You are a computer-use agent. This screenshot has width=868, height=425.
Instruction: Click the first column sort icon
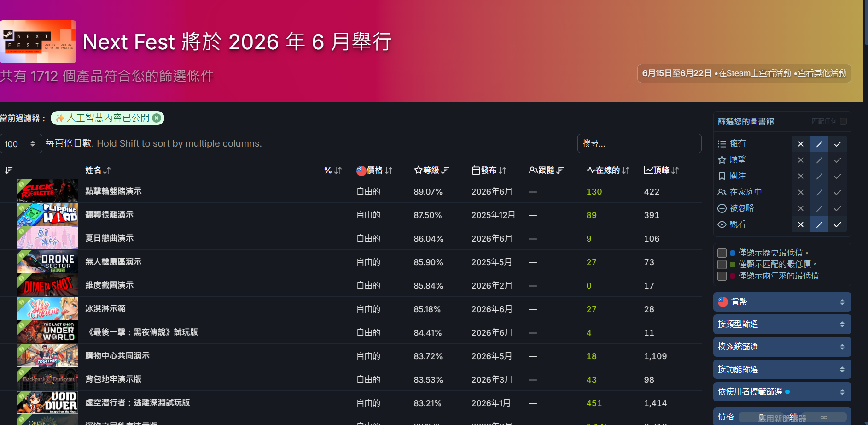point(8,170)
